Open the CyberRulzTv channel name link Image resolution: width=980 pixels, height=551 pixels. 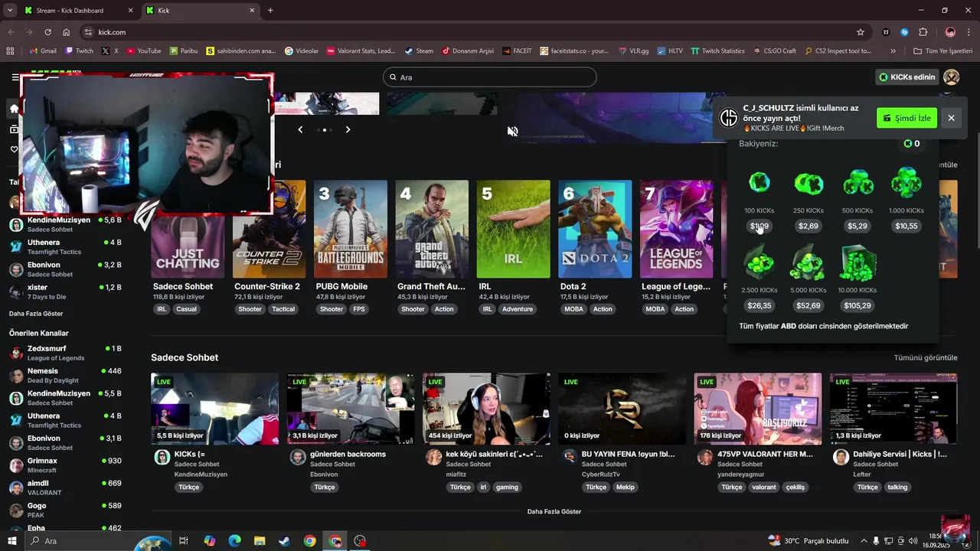(601, 474)
